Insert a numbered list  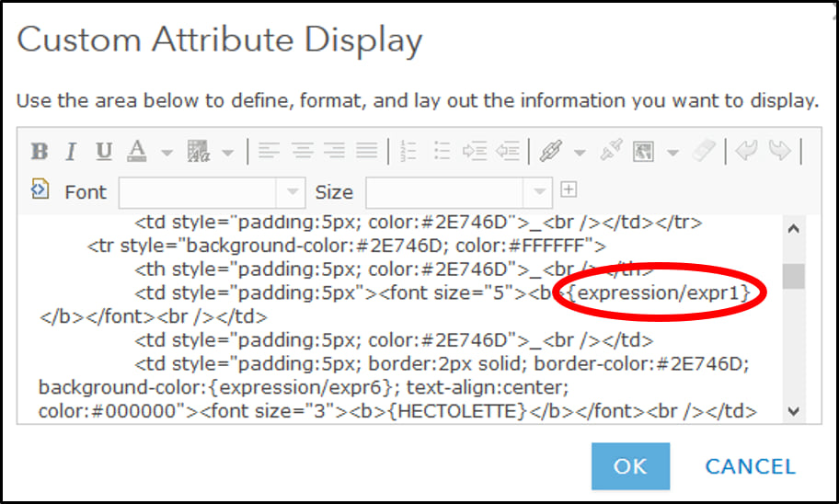[x=410, y=151]
